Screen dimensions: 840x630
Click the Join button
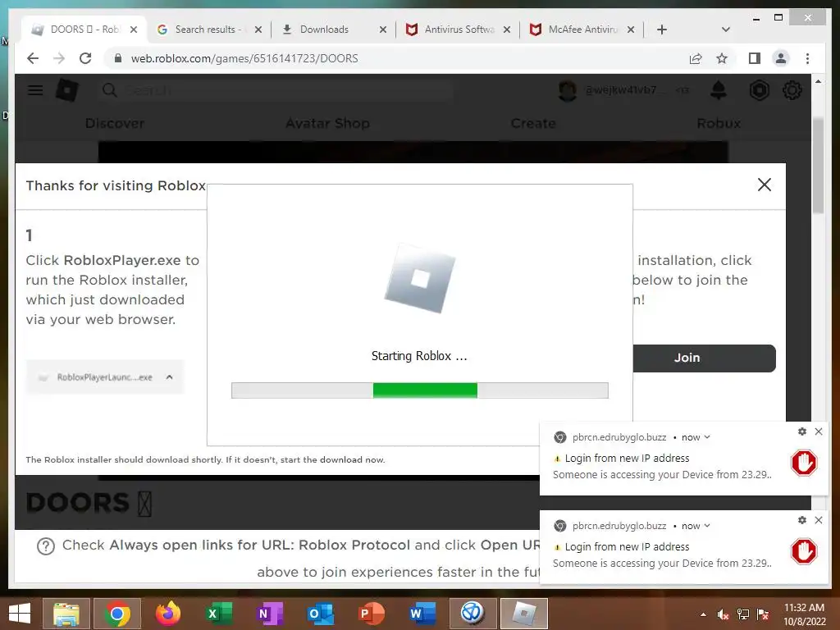[705, 358]
